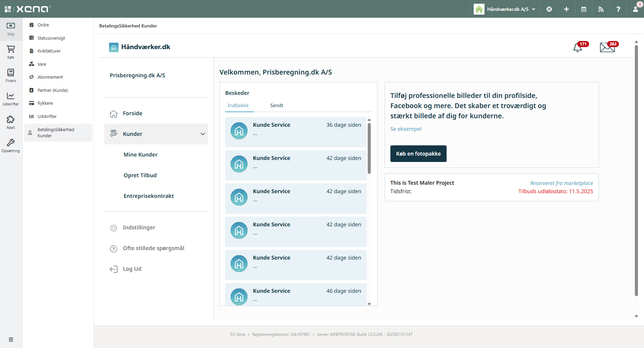Click the Log Ud exit icon

(x=114, y=269)
